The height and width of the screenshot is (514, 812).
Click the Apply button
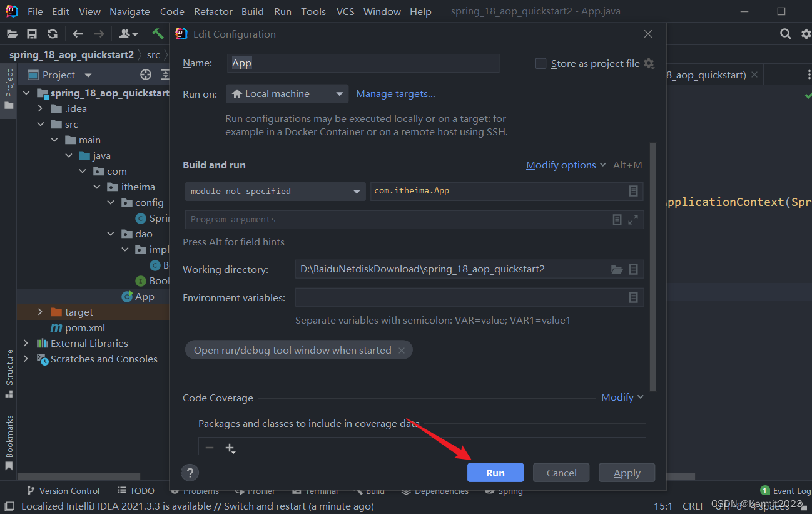627,473
